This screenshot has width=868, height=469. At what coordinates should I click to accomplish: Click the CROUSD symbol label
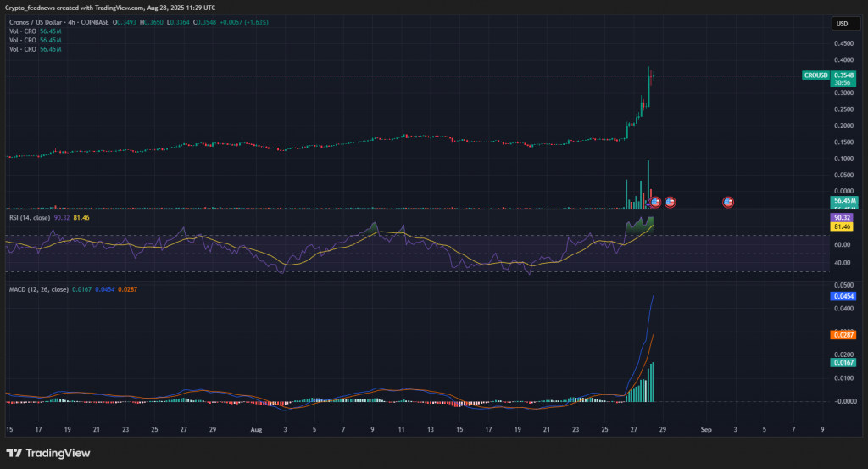815,75
